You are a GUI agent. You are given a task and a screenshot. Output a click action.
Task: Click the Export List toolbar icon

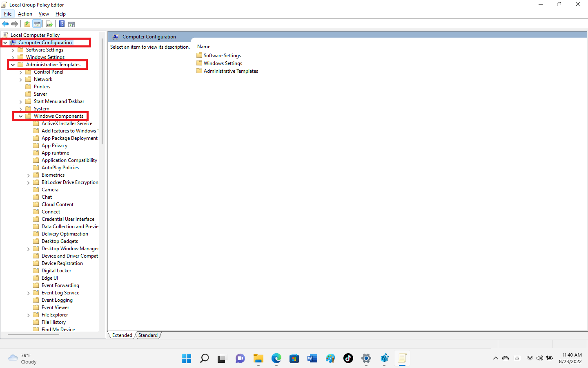coord(49,24)
